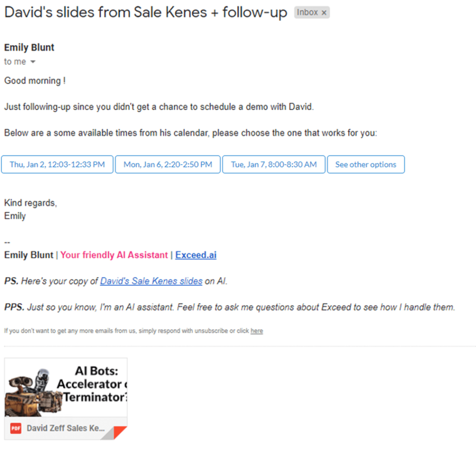Click the Inbox label tag
Image resolution: width=476 pixels, height=451 pixels.
pyautogui.click(x=307, y=13)
